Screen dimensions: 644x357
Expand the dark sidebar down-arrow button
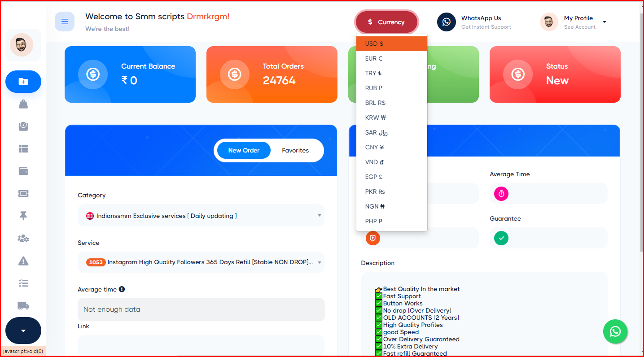click(x=23, y=331)
